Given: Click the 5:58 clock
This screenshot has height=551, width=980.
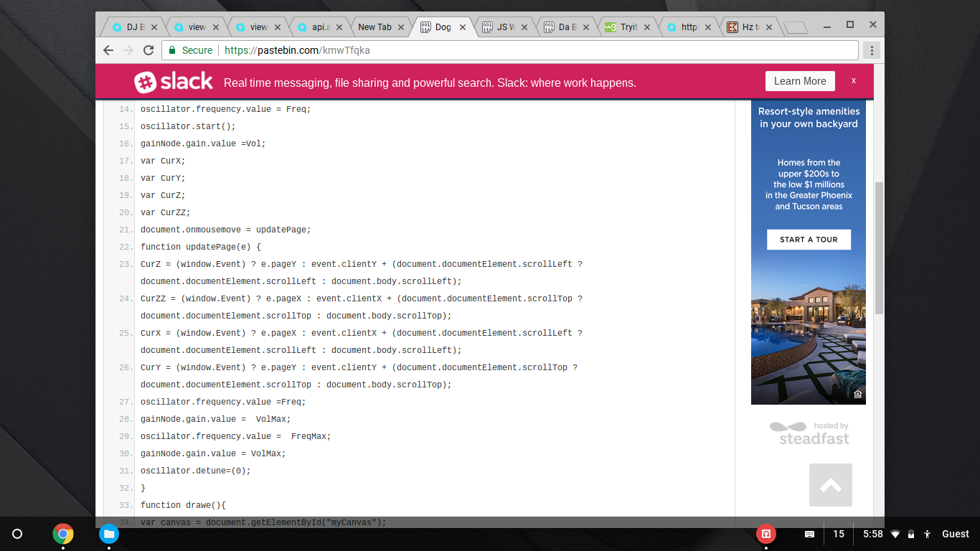Looking at the screenshot, I should 872,534.
